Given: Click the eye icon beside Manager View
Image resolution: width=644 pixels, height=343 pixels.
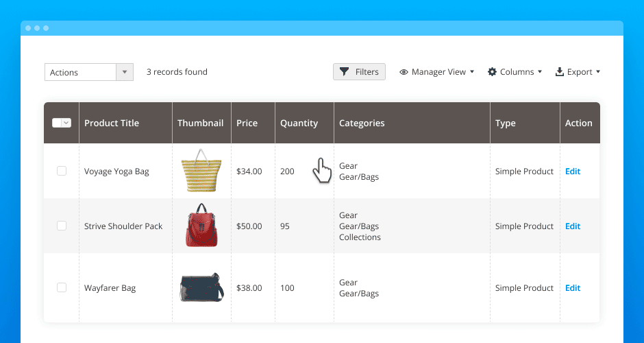Looking at the screenshot, I should click(x=404, y=72).
